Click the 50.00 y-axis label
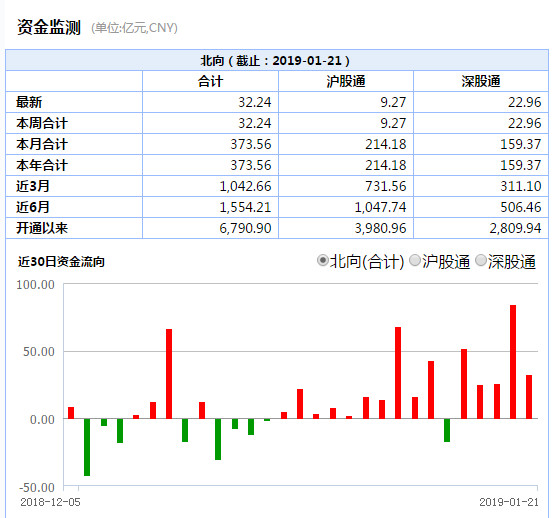This screenshot has height=518, width=553. (x=39, y=352)
